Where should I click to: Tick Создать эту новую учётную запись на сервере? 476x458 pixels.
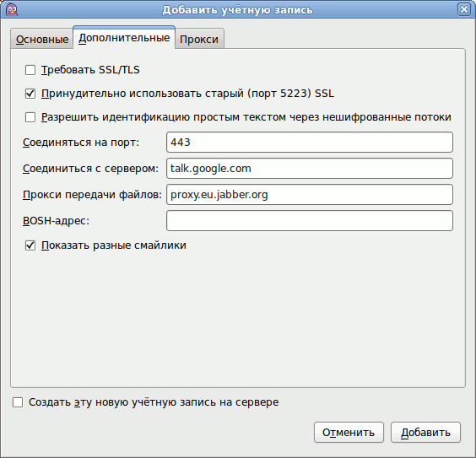pyautogui.click(x=18, y=402)
